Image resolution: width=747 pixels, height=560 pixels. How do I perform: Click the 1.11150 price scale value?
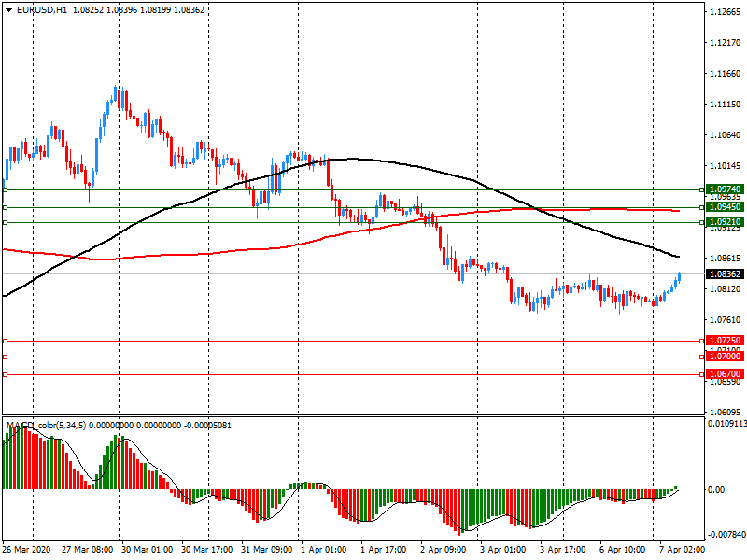point(726,105)
